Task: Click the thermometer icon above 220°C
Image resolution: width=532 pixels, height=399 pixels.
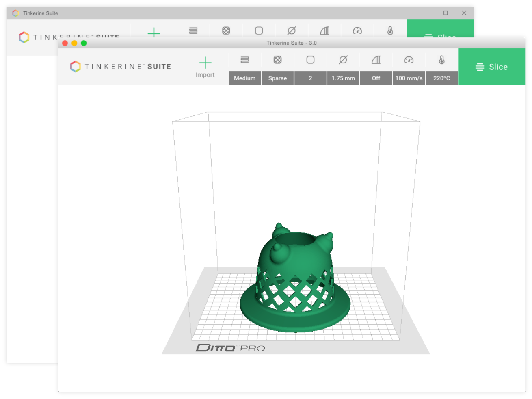Action: coord(441,60)
